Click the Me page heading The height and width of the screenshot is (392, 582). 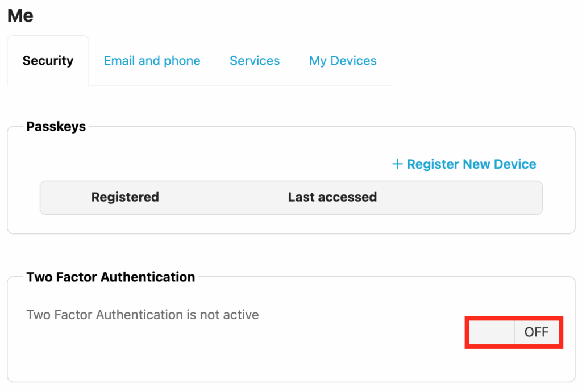click(x=20, y=15)
